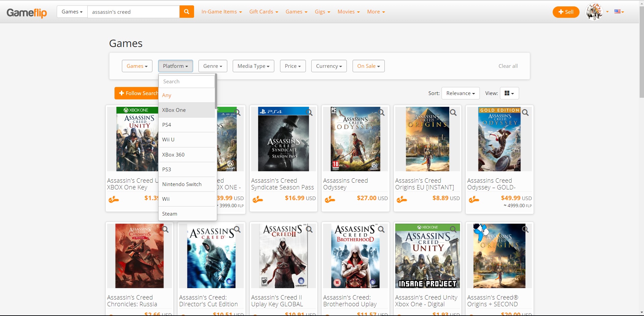Viewport: 644px width, 316px height.
Task: Zoom the Brotherhood Uplay cover image
Action: coord(381,229)
